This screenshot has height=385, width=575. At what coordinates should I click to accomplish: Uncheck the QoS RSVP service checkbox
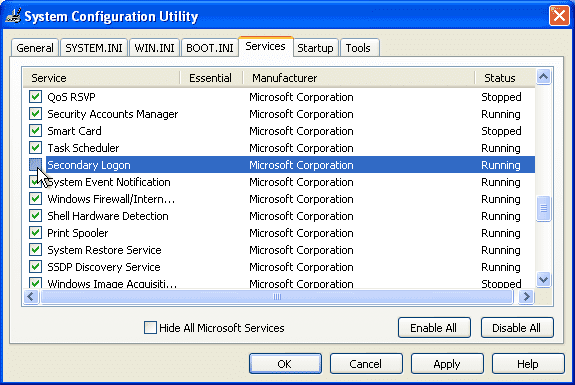(x=36, y=97)
